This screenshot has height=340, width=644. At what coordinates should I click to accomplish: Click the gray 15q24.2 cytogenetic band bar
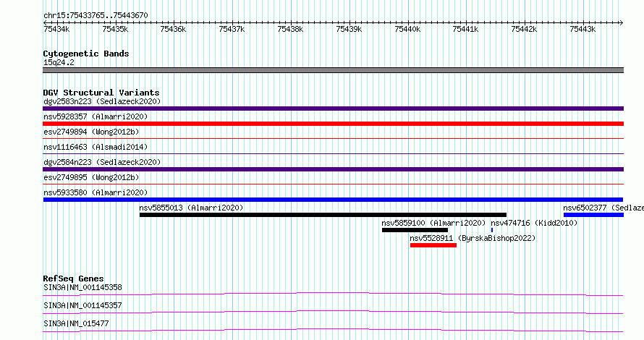tap(333, 70)
